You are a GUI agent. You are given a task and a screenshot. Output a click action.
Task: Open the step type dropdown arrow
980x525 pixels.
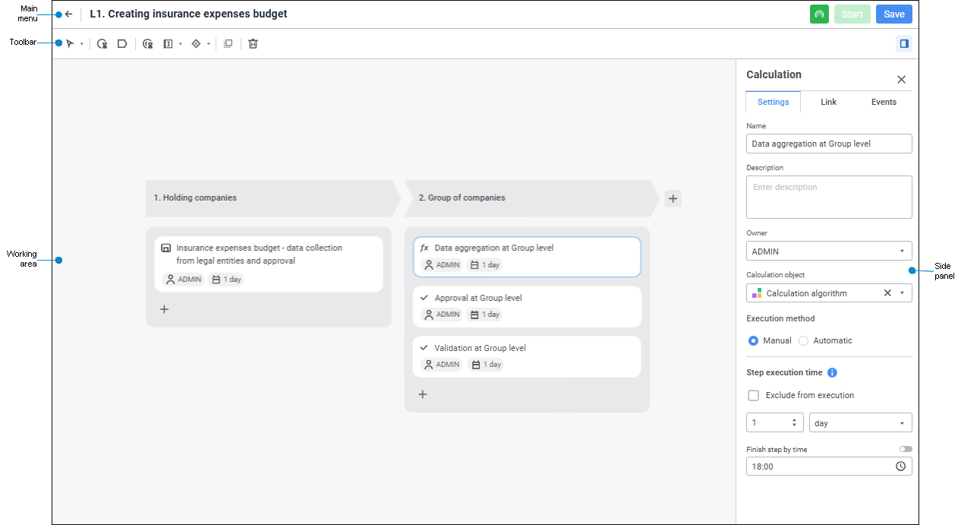point(181,44)
